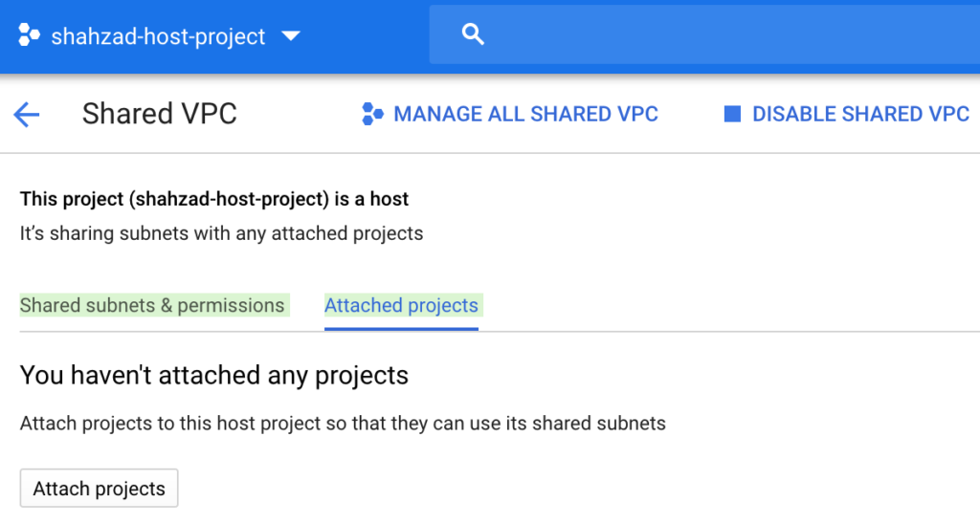Click the Attach projects button
The height and width of the screenshot is (524, 980).
tap(99, 489)
